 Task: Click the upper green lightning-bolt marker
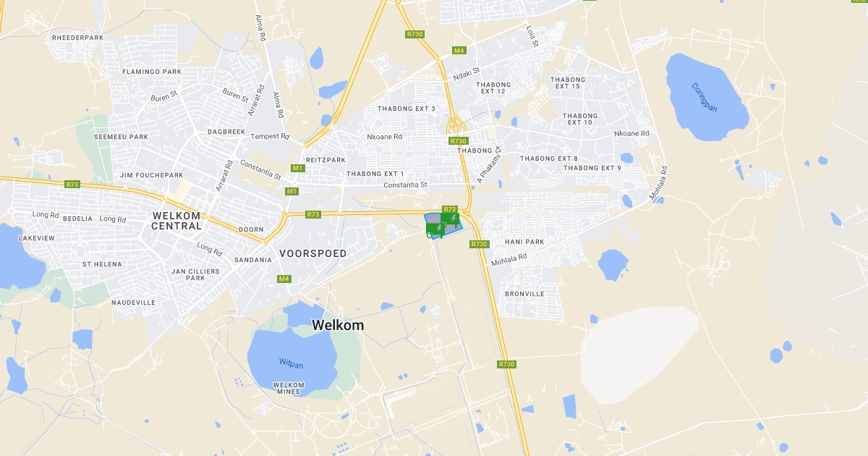click(x=450, y=219)
